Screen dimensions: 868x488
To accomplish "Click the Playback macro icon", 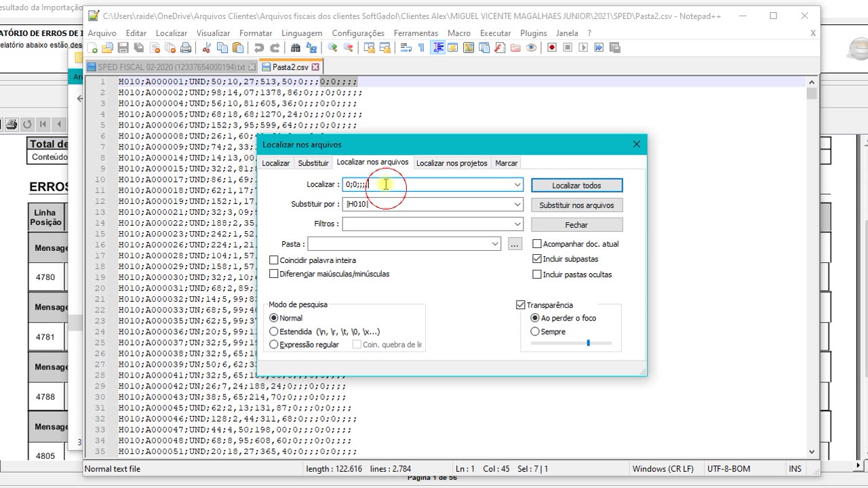I will point(583,47).
